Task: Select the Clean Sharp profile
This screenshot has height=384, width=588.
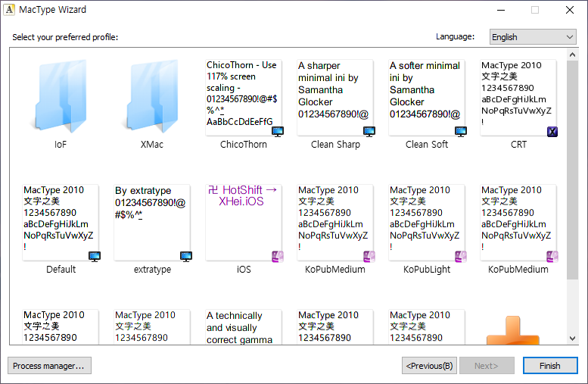Action: [335, 98]
